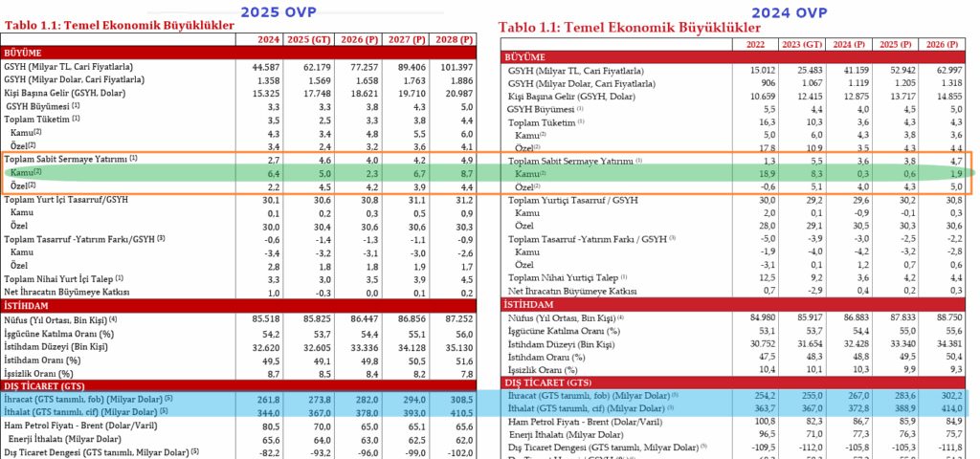Select DIŞ TİCARET (GTS) header in 2025 OVP table
This screenshot has width=980, height=459.
point(238,386)
